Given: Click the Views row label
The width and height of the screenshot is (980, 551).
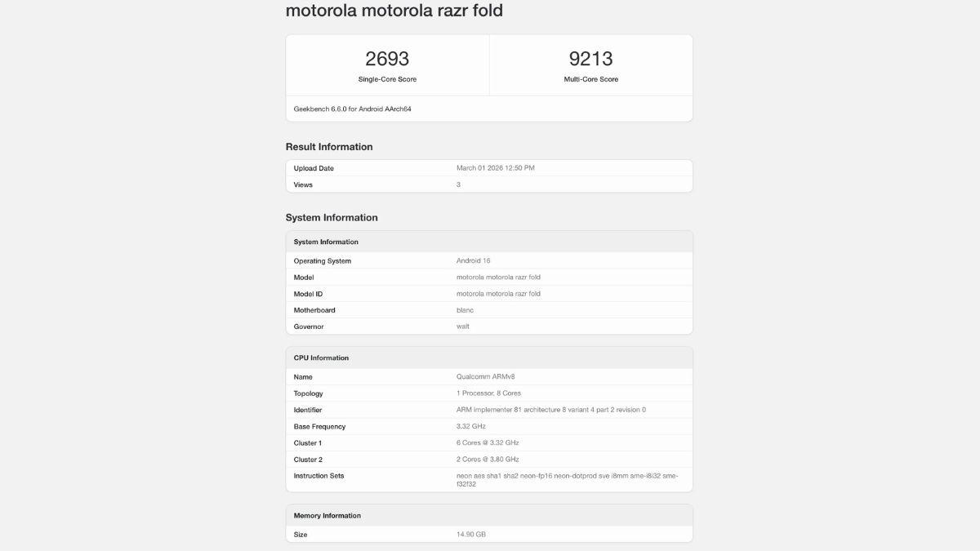Looking at the screenshot, I should tap(303, 184).
